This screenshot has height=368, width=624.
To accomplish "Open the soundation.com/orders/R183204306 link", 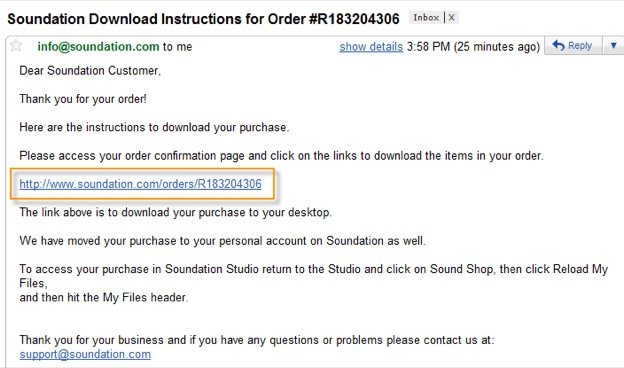I will (x=140, y=184).
